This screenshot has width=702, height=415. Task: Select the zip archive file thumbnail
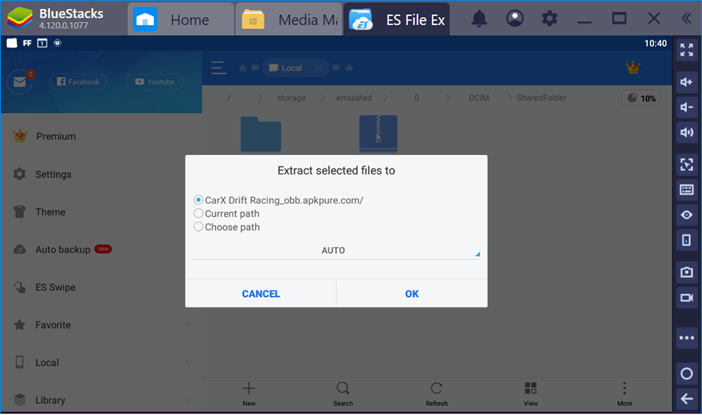(x=378, y=134)
